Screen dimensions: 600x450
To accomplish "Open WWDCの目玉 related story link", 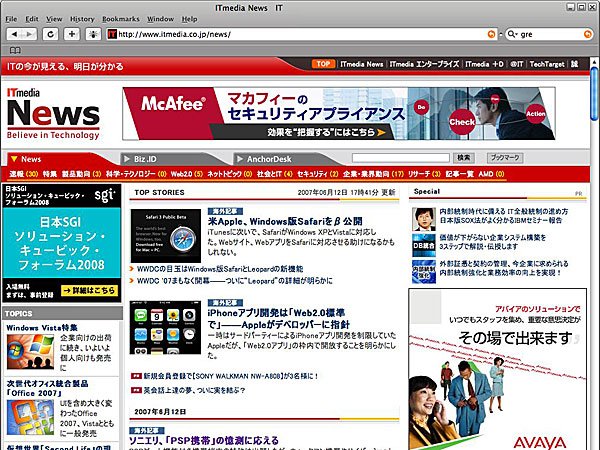I will tap(220, 269).
